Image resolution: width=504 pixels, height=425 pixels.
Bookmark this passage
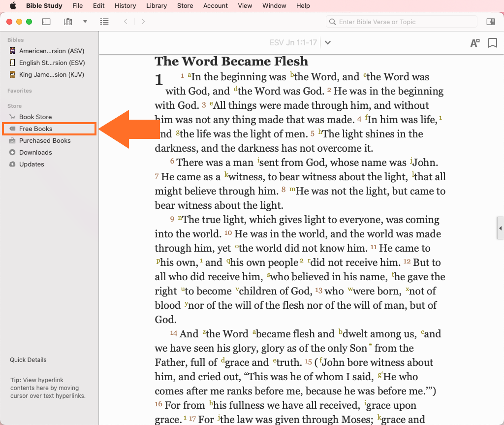492,43
